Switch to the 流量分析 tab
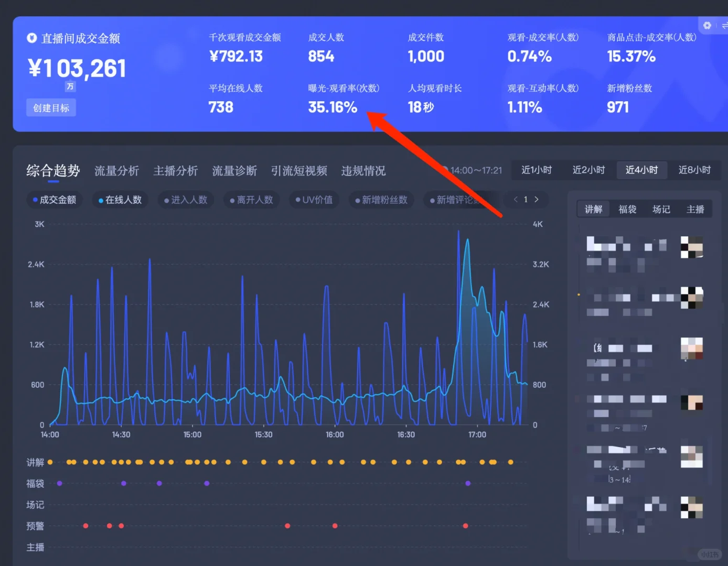The height and width of the screenshot is (566, 728). 116,171
